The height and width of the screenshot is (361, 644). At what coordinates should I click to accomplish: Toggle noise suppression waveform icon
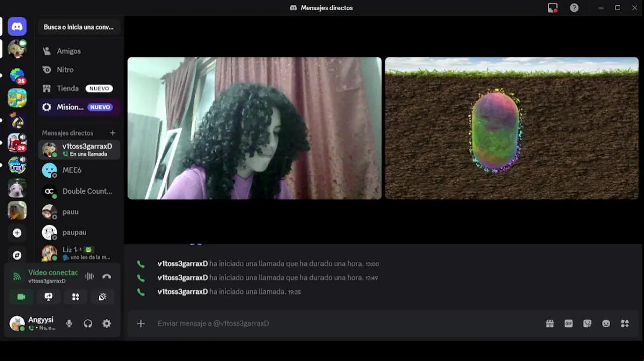(90, 276)
